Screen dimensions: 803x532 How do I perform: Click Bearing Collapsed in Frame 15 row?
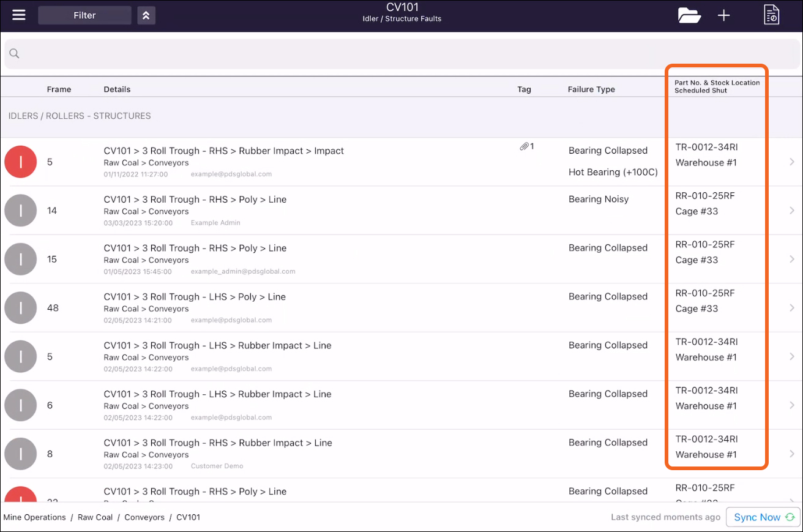608,248
